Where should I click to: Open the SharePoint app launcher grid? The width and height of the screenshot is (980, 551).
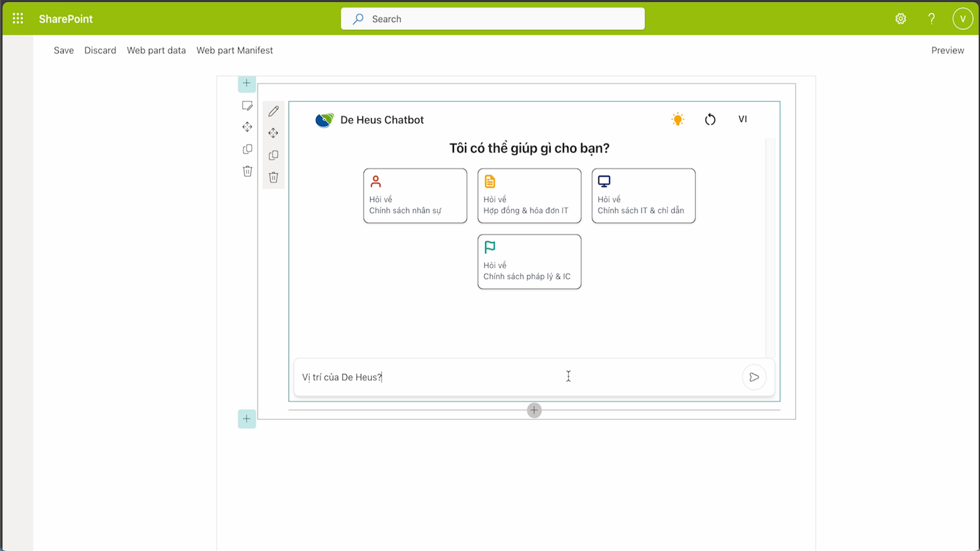[18, 19]
